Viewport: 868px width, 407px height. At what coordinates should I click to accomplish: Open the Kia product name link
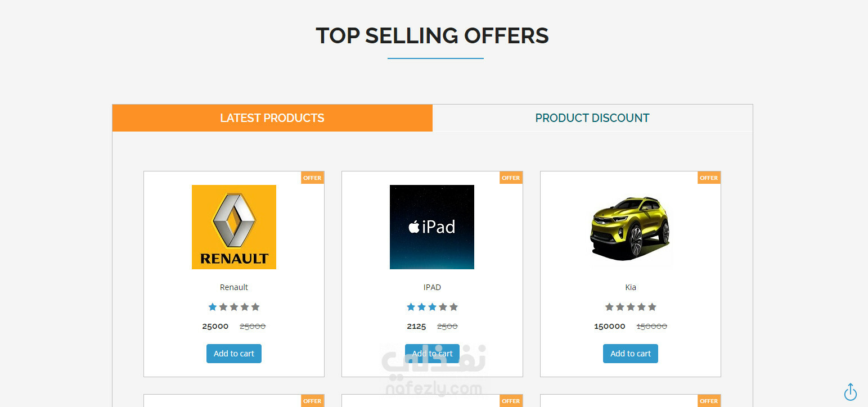click(x=631, y=287)
